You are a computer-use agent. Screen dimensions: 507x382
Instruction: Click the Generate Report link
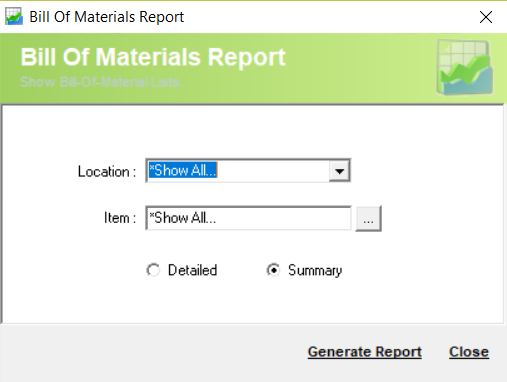(365, 352)
